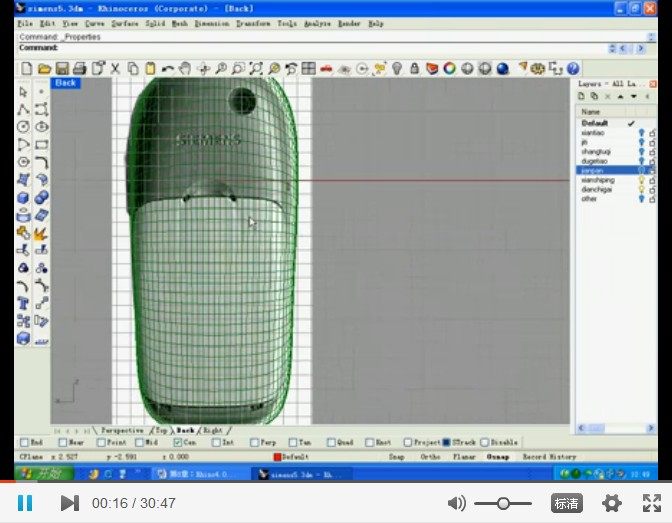
Task: Skip to next video with the next button
Action: (69, 503)
